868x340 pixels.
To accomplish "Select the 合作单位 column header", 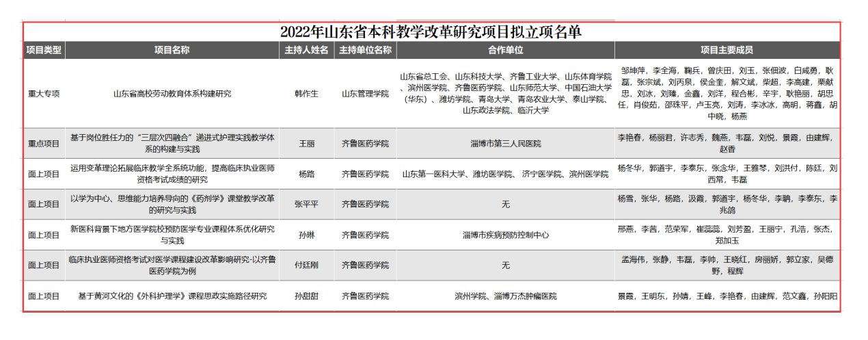I will (505, 50).
